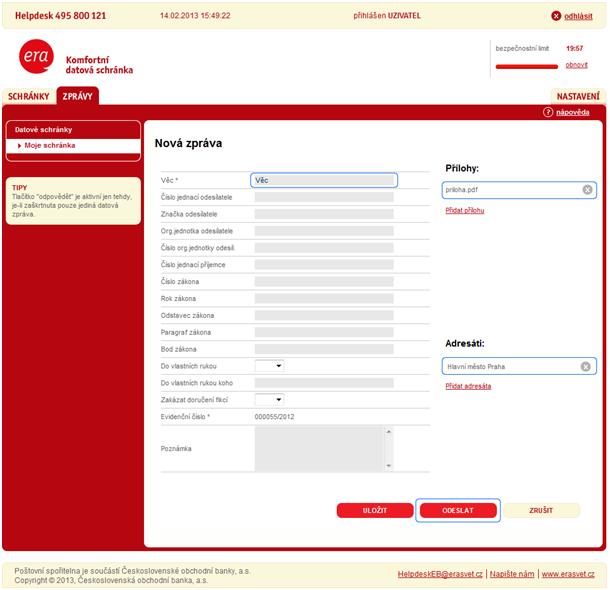Click the Přidat adresáta link
Viewport: 610px width, 590px height.
tap(468, 386)
